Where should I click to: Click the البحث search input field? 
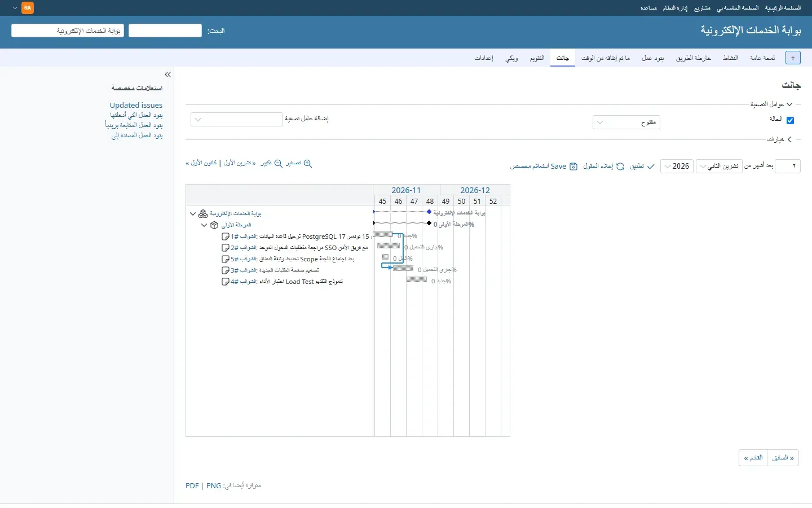pos(165,30)
